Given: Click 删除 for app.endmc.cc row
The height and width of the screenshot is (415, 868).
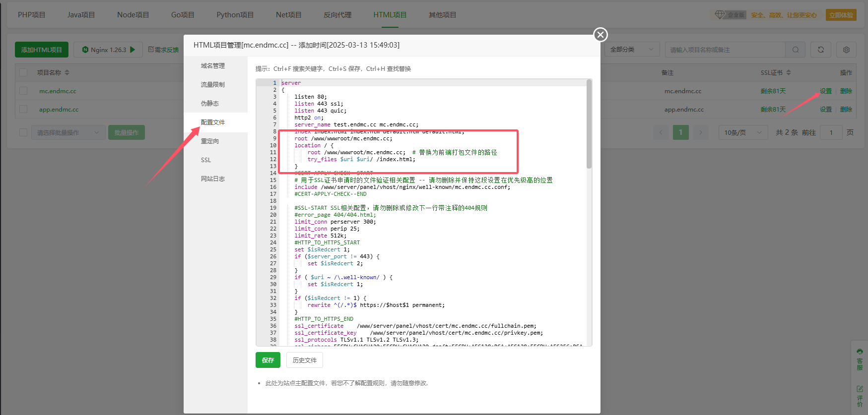Looking at the screenshot, I should pos(846,110).
